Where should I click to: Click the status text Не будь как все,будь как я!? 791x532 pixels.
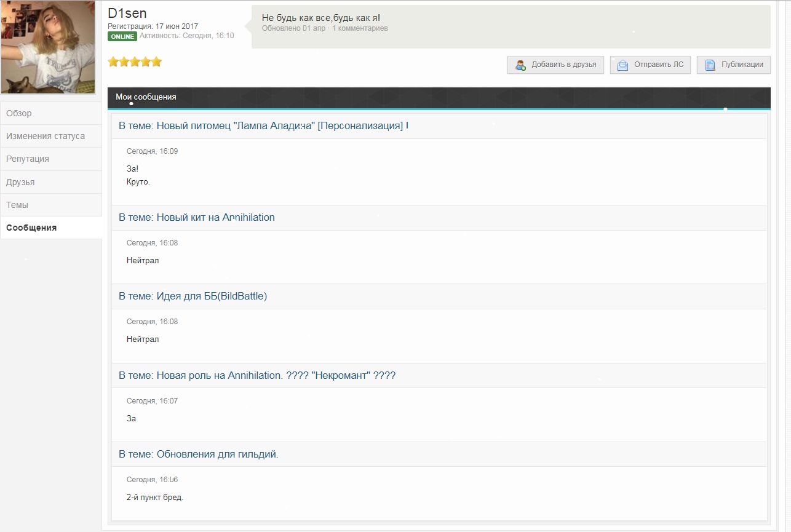[321, 17]
